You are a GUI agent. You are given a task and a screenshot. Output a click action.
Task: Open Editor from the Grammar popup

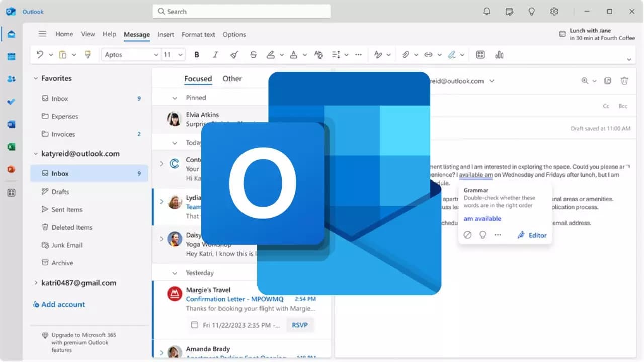pyautogui.click(x=532, y=235)
